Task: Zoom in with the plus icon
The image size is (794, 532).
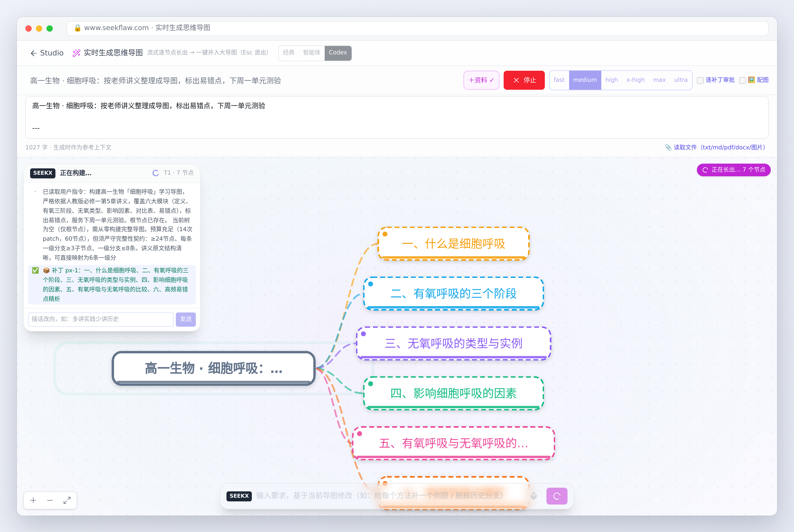Action: 33,500
